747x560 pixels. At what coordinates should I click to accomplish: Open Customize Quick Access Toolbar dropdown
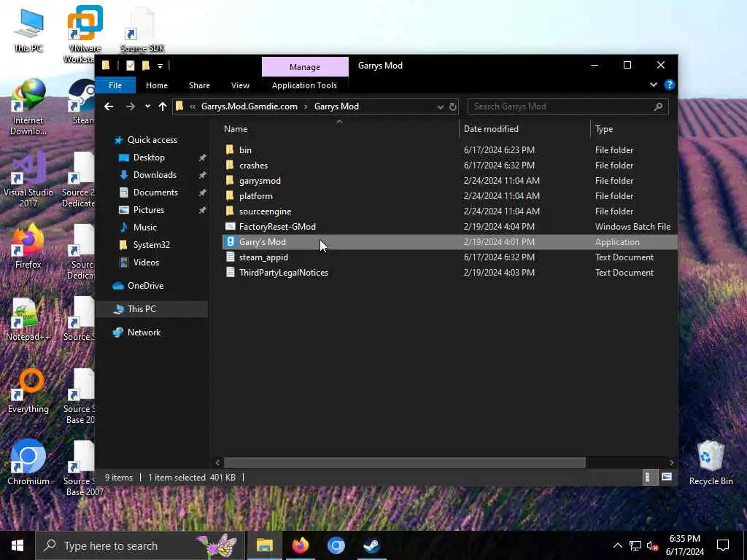(x=160, y=66)
